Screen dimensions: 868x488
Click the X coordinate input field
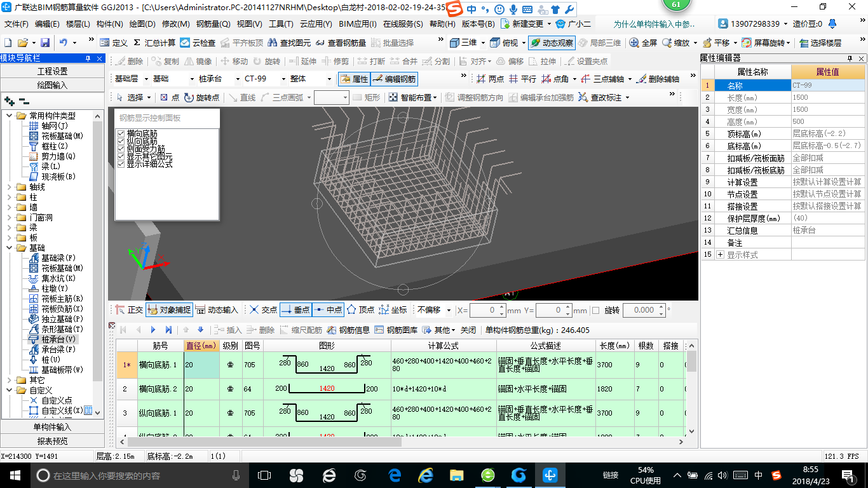pyautogui.click(x=487, y=310)
